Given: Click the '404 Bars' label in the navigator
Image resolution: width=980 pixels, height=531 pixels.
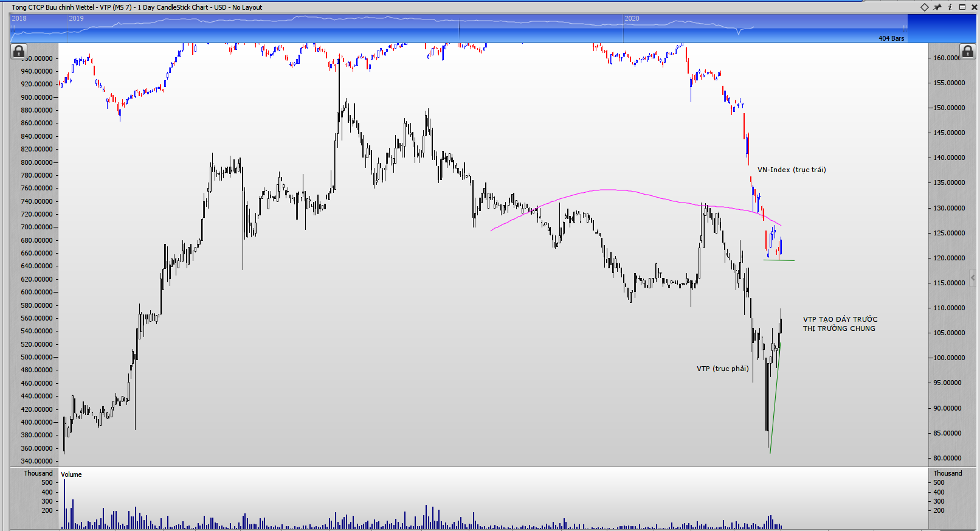Looking at the screenshot, I should pyautogui.click(x=891, y=38).
